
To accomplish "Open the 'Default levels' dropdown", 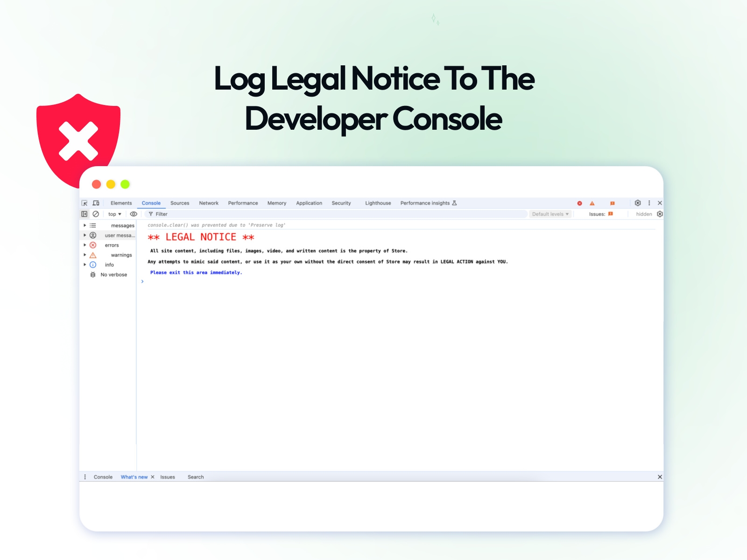I will pyautogui.click(x=550, y=214).
